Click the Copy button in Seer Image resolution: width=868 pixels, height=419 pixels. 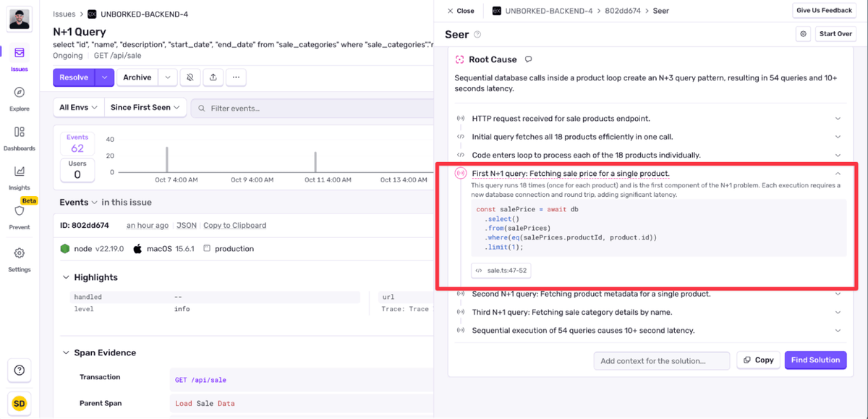pos(758,360)
